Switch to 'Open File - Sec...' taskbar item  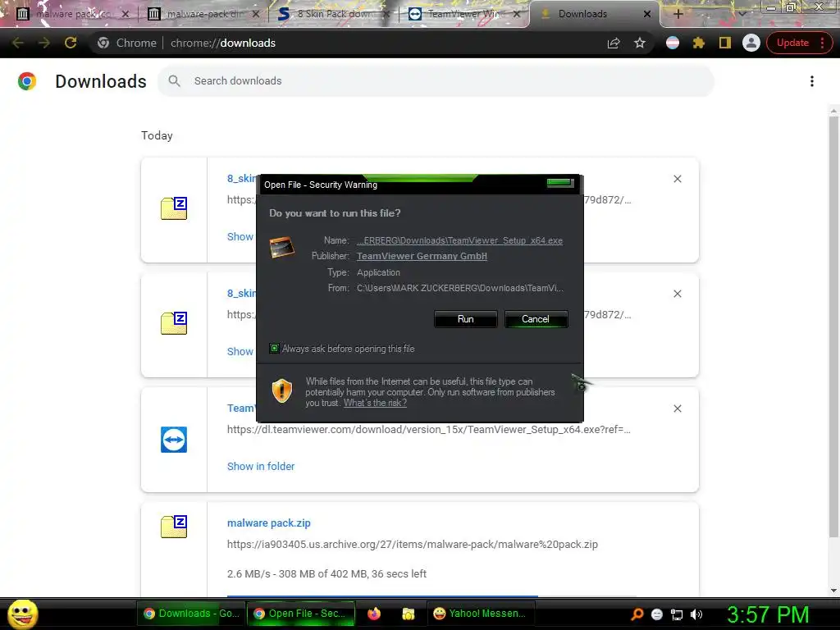(x=302, y=614)
